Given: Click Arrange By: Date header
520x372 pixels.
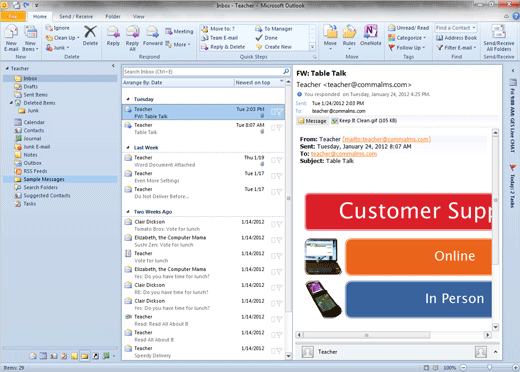Looking at the screenshot, I should (x=143, y=83).
